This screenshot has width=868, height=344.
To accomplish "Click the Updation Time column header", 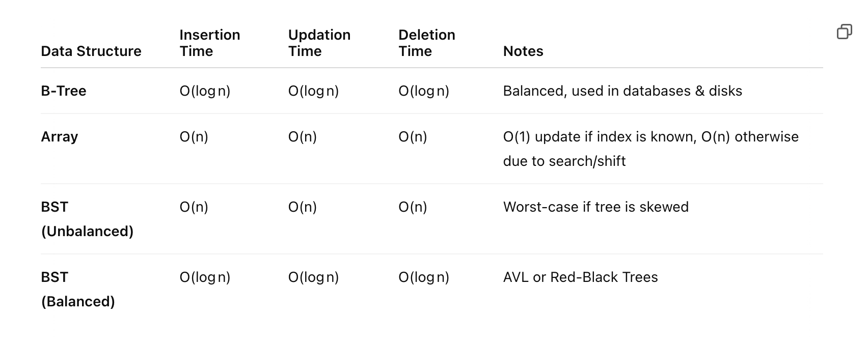I will (x=319, y=43).
